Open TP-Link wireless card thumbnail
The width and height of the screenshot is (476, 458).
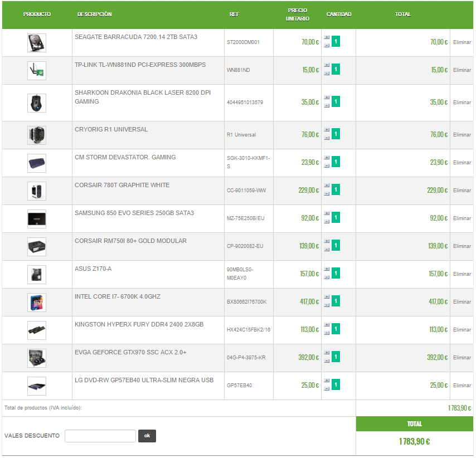[37, 71]
